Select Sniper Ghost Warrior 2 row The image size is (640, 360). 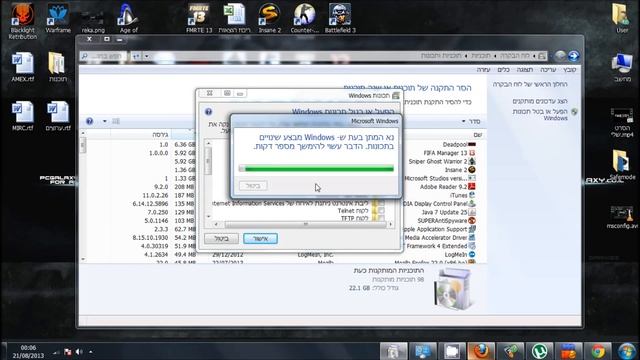point(442,162)
